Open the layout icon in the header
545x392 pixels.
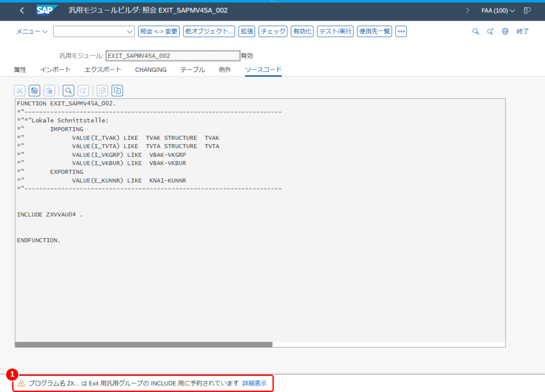pyautogui.click(x=527, y=11)
